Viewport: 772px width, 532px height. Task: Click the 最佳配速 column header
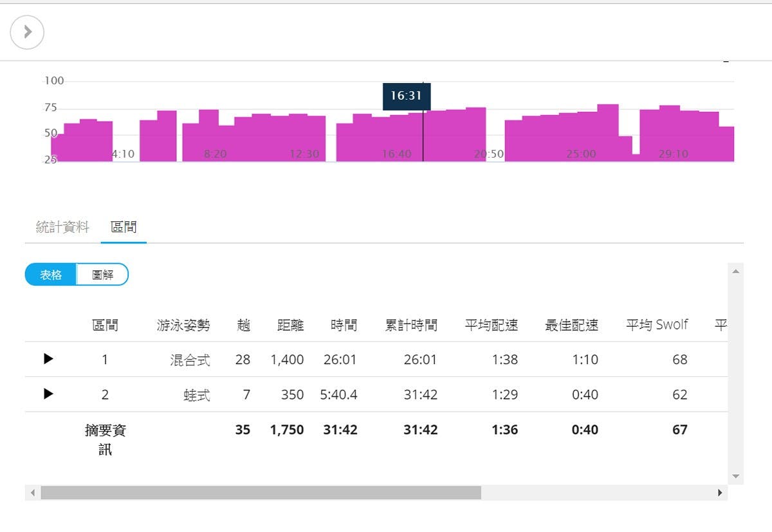coord(572,326)
